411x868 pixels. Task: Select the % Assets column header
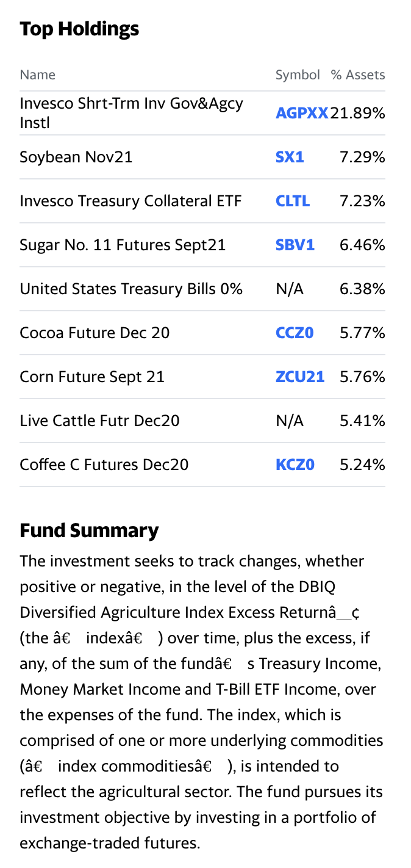coord(358,74)
